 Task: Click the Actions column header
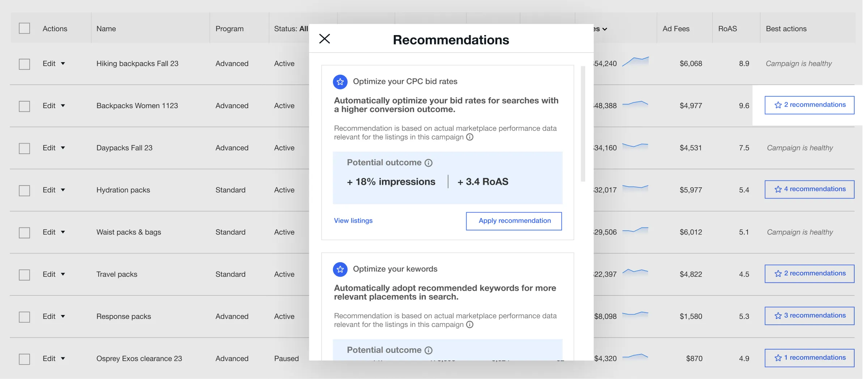55,29
